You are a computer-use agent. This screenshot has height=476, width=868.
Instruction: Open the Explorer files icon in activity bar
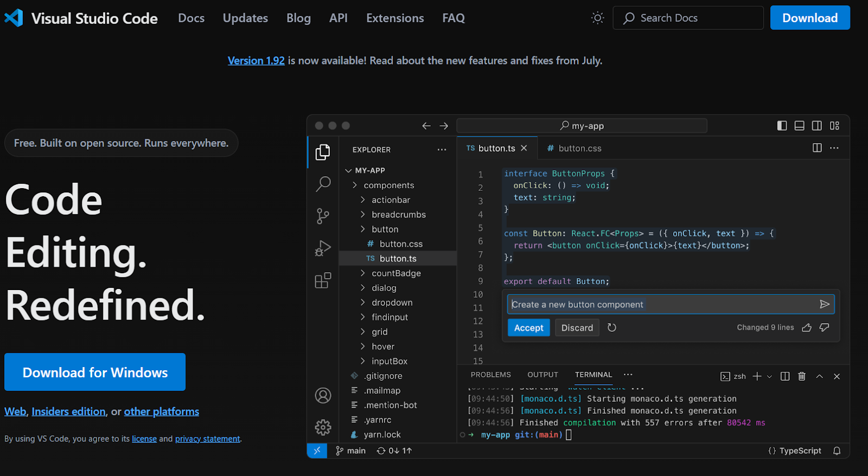pyautogui.click(x=323, y=152)
